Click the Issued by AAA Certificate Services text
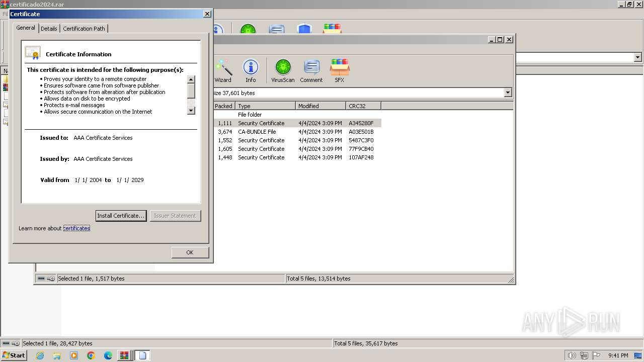 [x=103, y=159]
